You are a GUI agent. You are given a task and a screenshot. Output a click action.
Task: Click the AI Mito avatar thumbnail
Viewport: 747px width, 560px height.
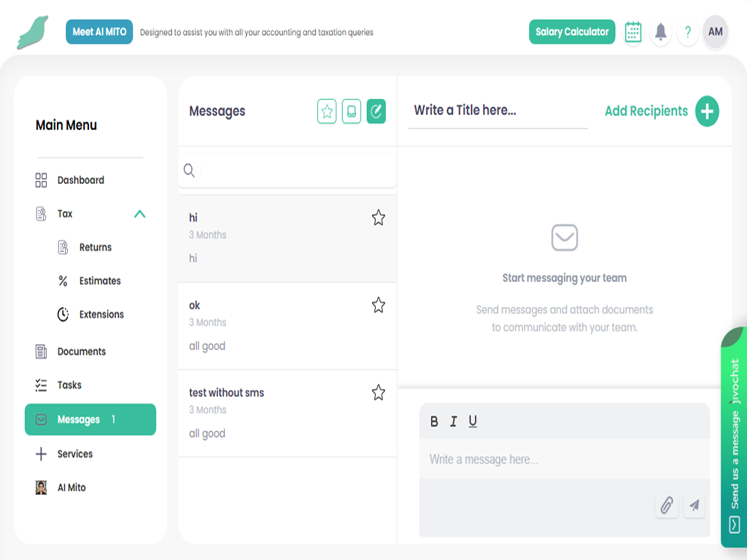tap(41, 487)
